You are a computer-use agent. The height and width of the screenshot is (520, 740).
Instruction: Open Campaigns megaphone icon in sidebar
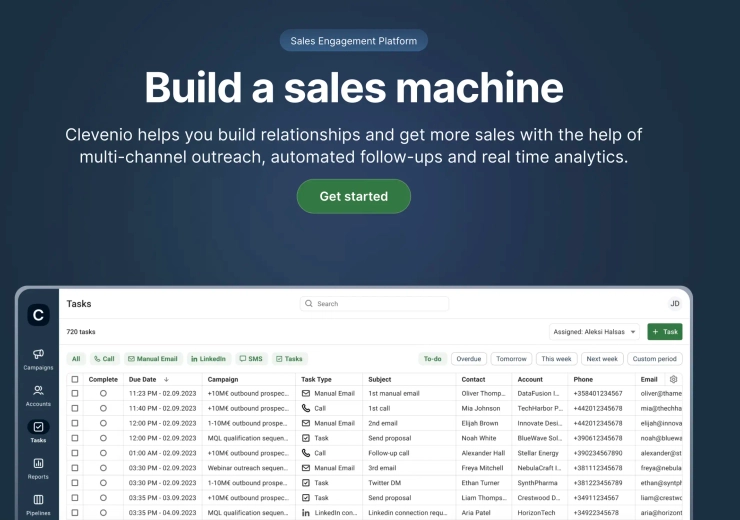click(38, 354)
